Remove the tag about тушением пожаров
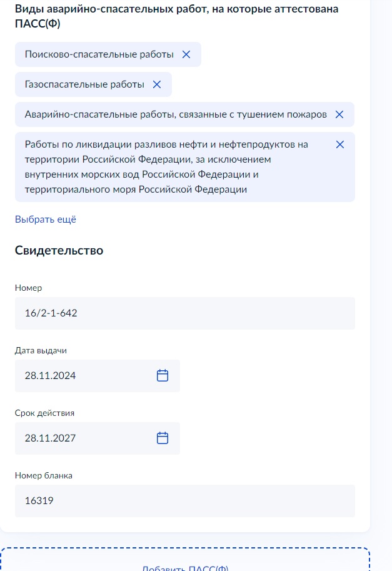This screenshot has width=392, height=571. (x=339, y=114)
